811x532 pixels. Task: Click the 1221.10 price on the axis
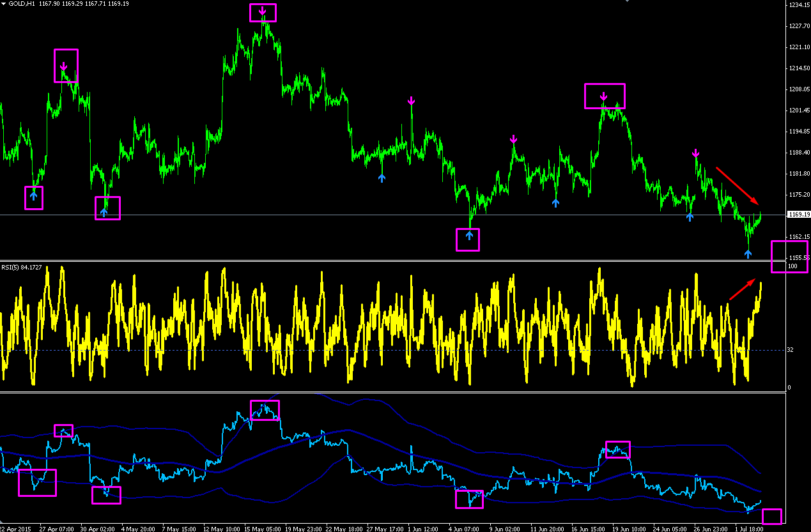pos(799,47)
